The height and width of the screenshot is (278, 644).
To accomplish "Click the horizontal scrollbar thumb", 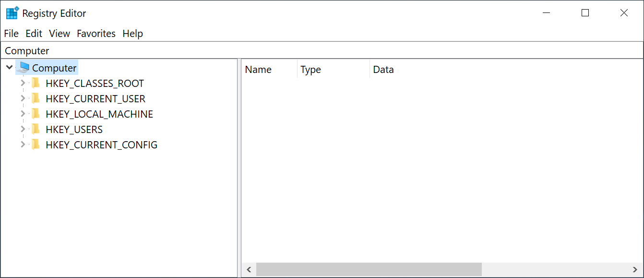I will 368,269.
